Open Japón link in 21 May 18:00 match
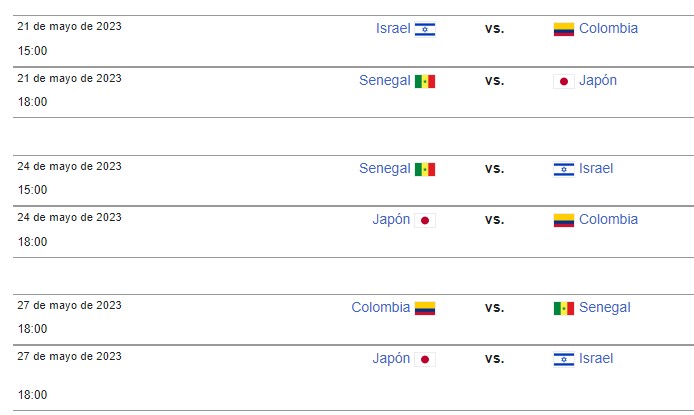Image resolution: width=694 pixels, height=415 pixels. [598, 81]
